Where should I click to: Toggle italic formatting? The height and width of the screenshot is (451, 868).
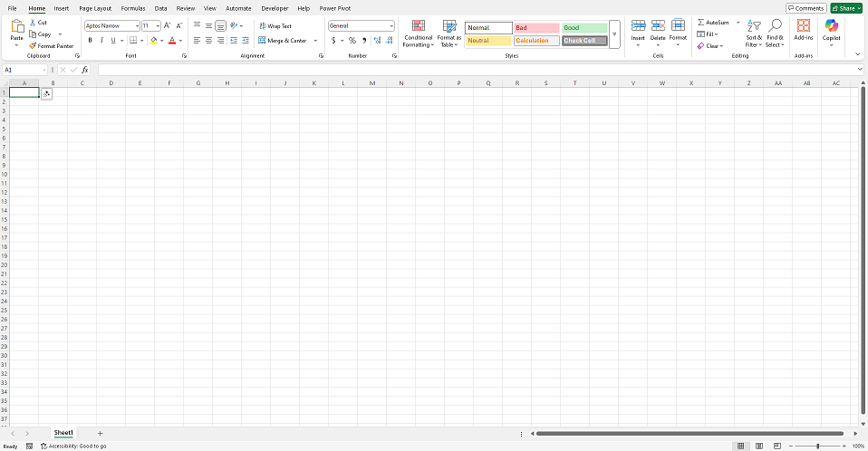[x=101, y=41]
